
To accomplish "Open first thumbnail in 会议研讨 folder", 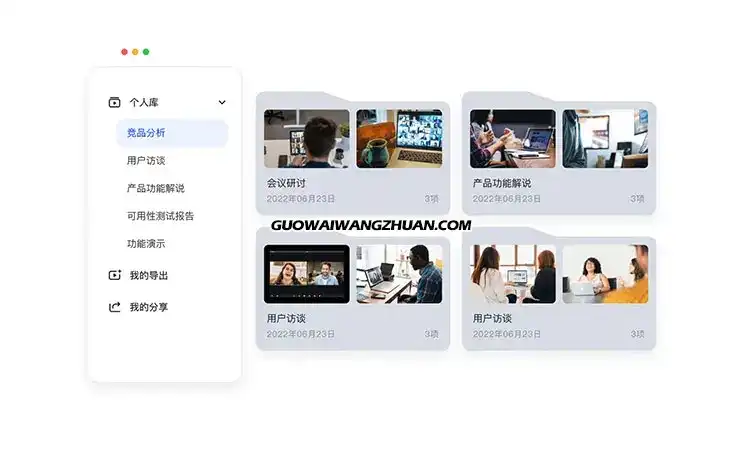I will 307,139.
